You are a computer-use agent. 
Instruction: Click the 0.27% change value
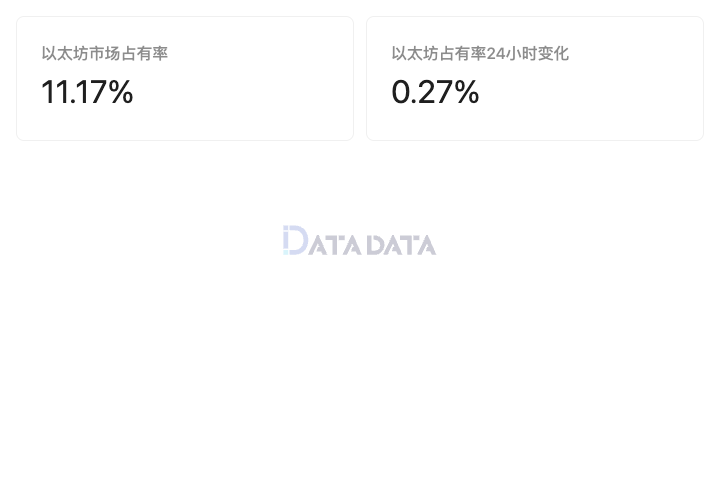click(x=435, y=92)
